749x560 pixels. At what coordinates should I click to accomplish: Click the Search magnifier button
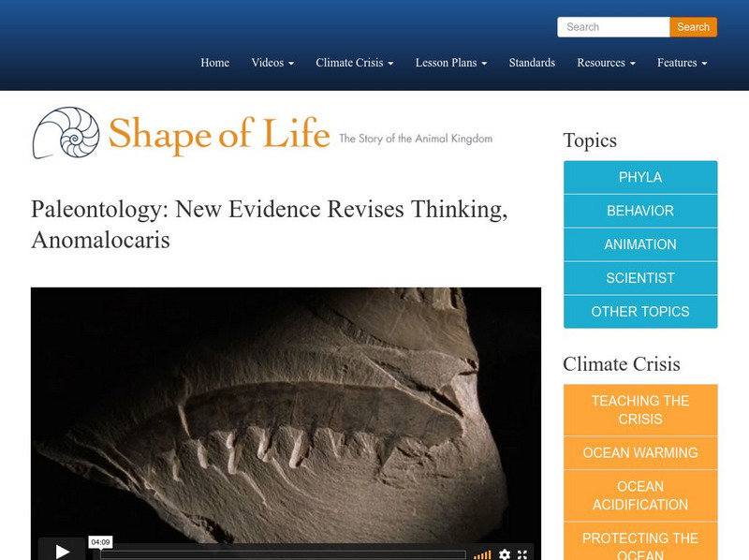click(693, 26)
